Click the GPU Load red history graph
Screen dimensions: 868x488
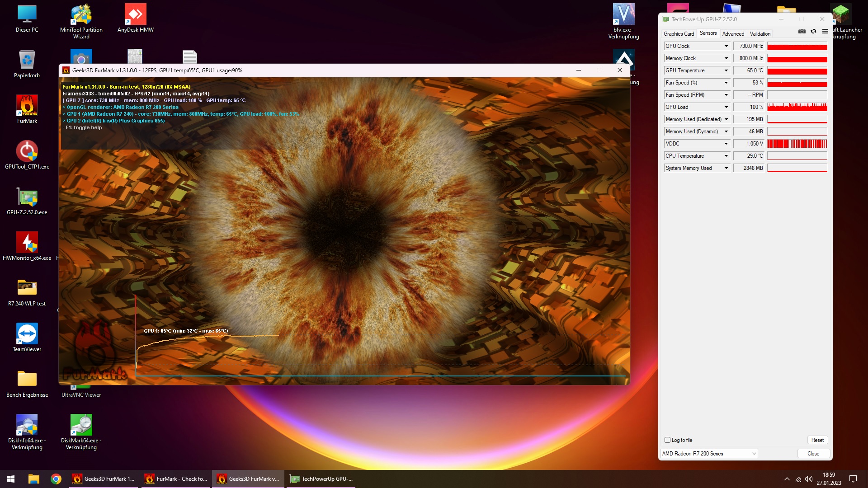797,107
